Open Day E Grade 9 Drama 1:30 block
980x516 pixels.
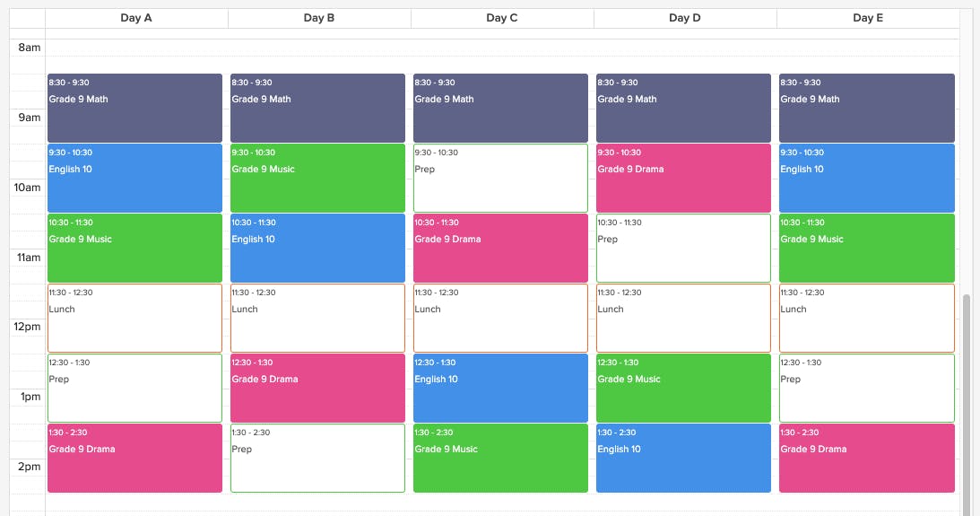point(867,459)
